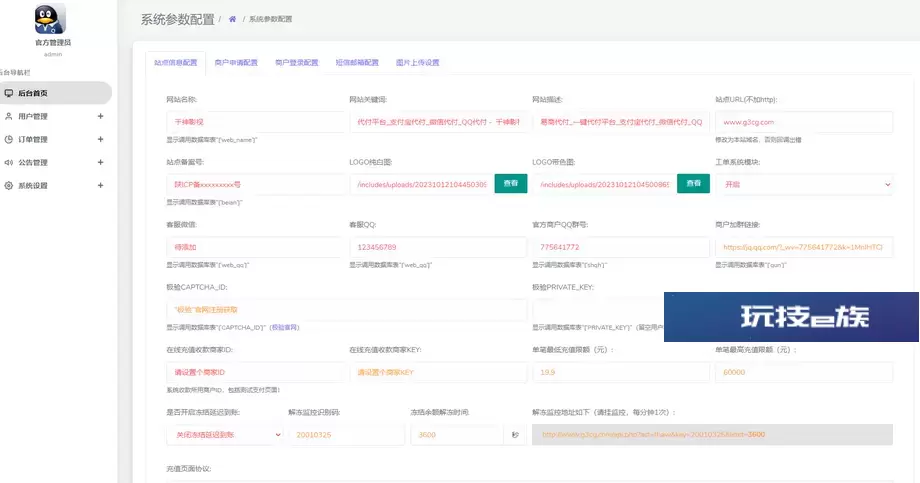Open 后台首页 in the sidebar
Screen dimensions: 920x483
coord(55,93)
